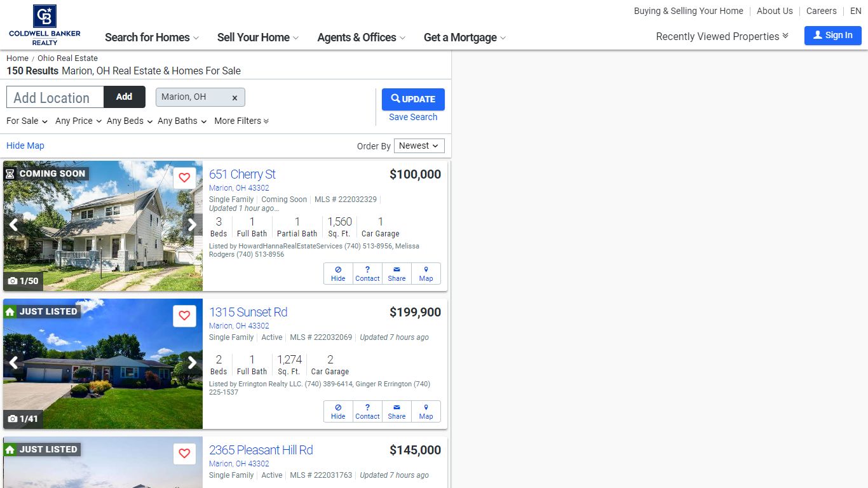Viewport: 868px width, 488px height.
Task: Open the About Us link
Action: point(775,11)
